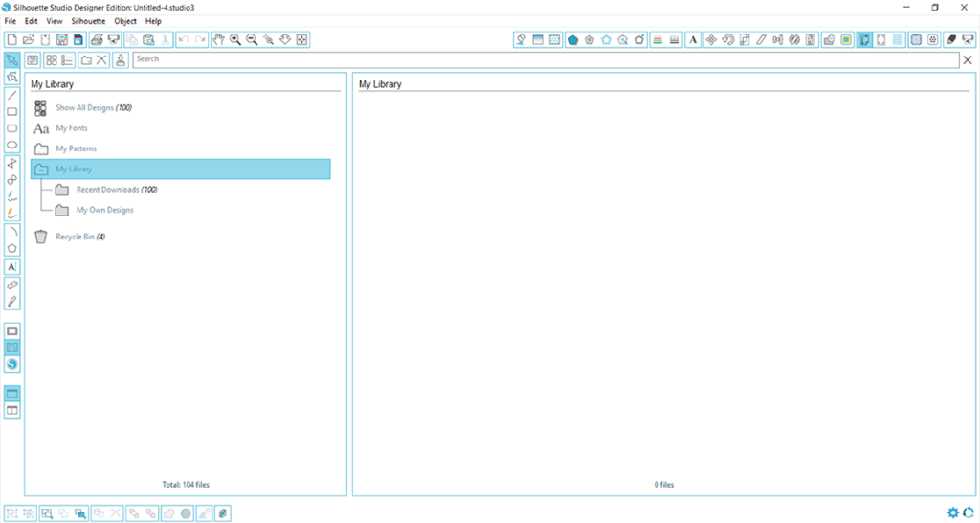980x523 pixels.
Task: Select the Knife tool
Action: [11, 302]
